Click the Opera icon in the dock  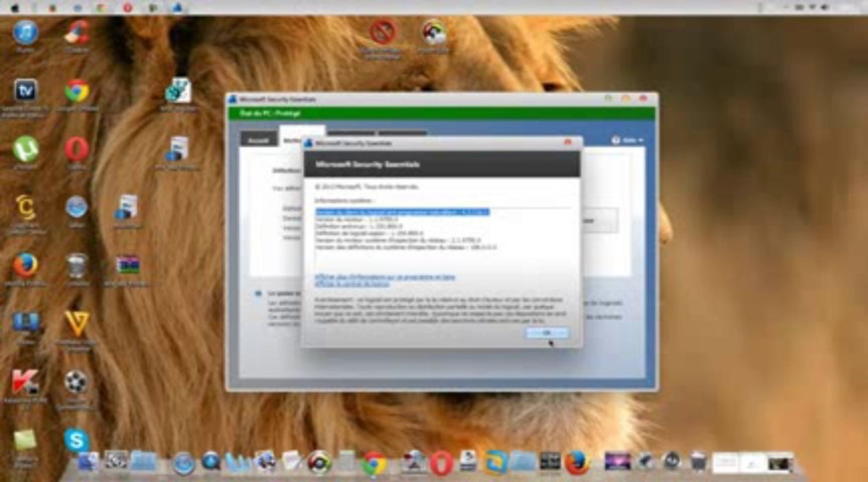[x=441, y=463]
